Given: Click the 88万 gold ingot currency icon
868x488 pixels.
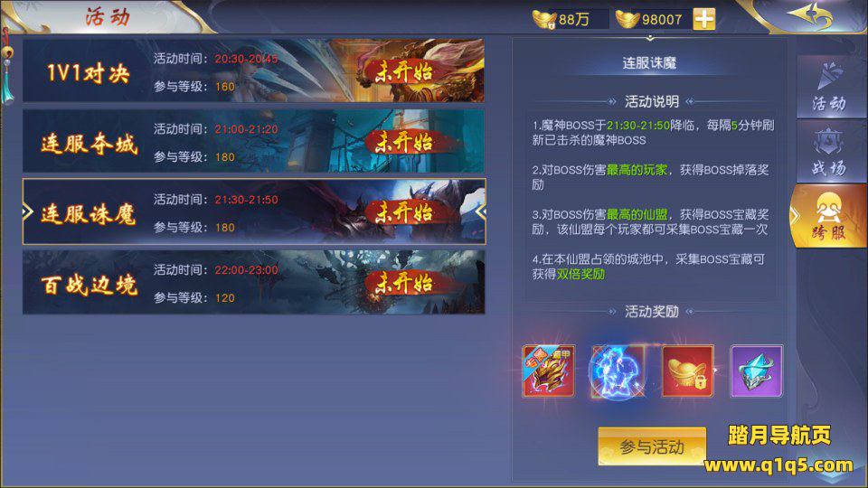Looking at the screenshot, I should point(543,19).
